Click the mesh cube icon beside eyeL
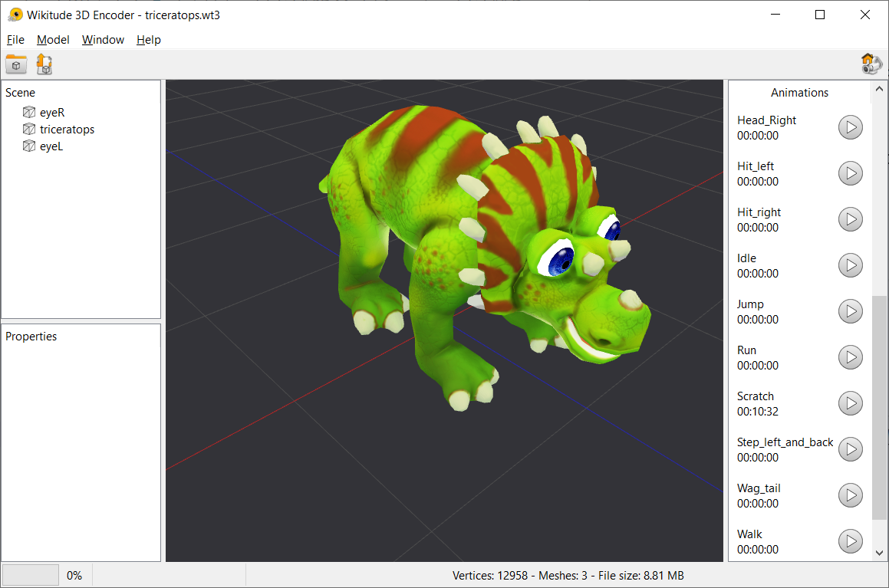The image size is (889, 588). (28, 146)
